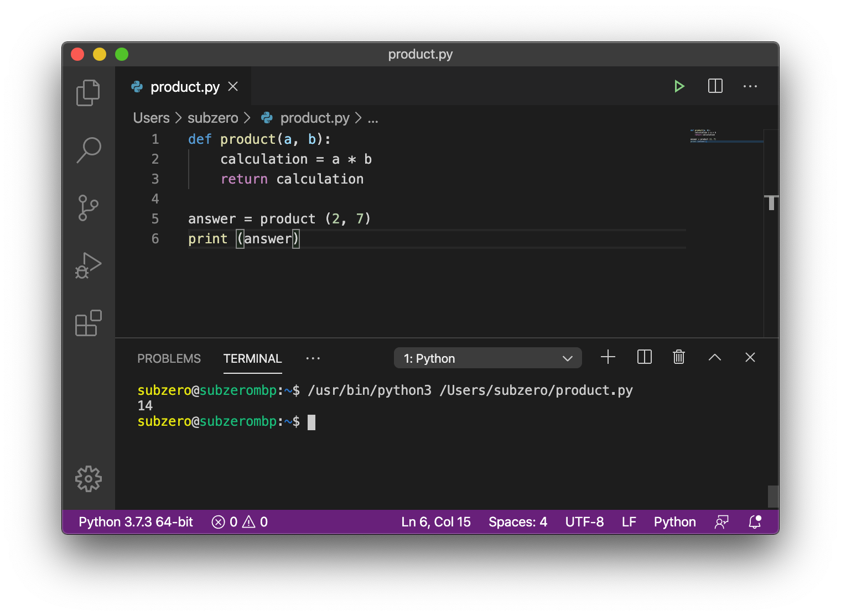Open the 1: Python terminal dropdown
This screenshot has width=841, height=616.
487,358
